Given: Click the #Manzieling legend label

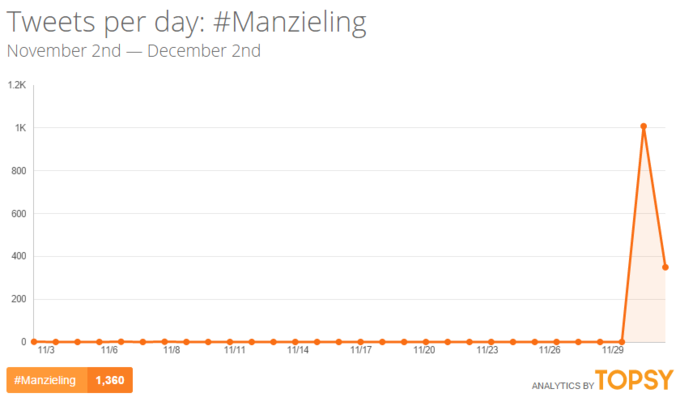Looking at the screenshot, I should 47,380.
